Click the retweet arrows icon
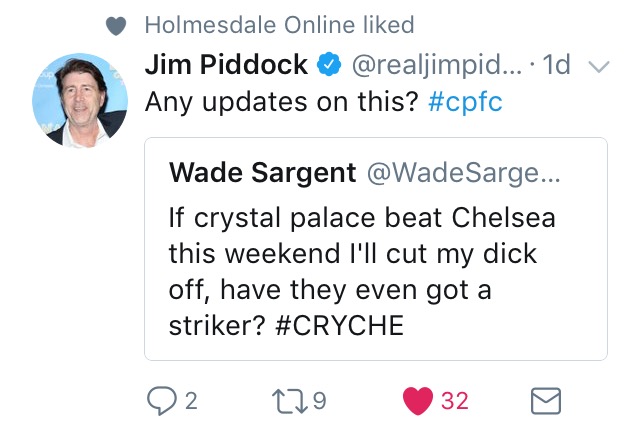 pyautogui.click(x=287, y=401)
